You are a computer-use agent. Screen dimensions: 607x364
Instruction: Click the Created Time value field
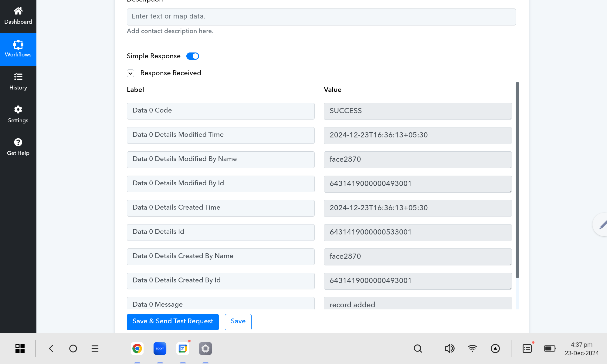[x=418, y=208]
